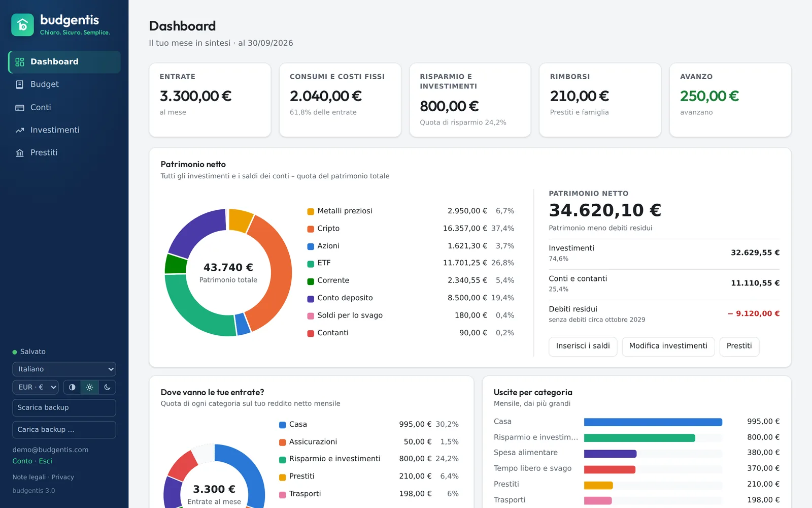
Task: Open the Conto account link
Action: point(22,461)
